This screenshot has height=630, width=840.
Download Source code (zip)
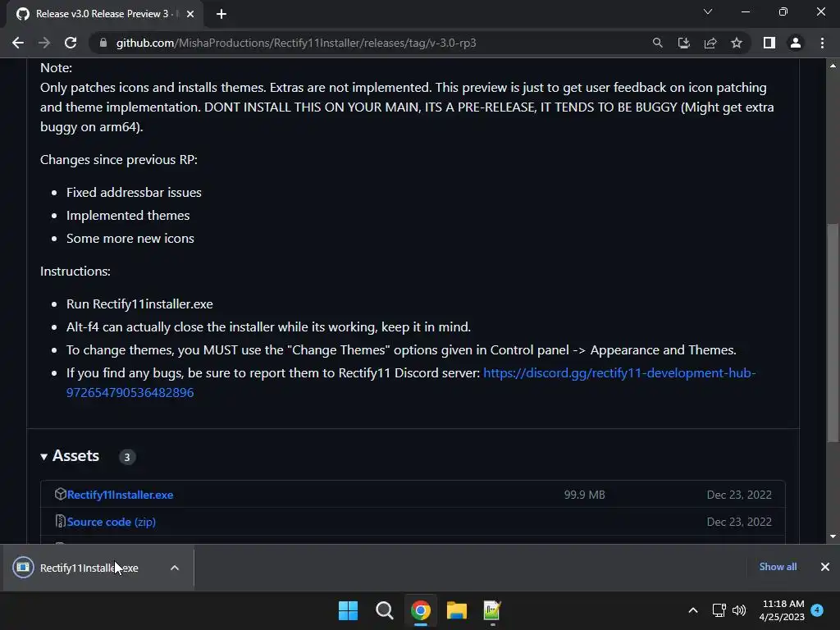point(112,522)
